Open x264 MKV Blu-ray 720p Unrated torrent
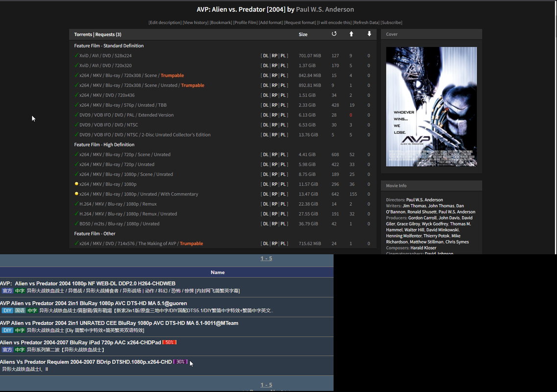 coord(117,164)
